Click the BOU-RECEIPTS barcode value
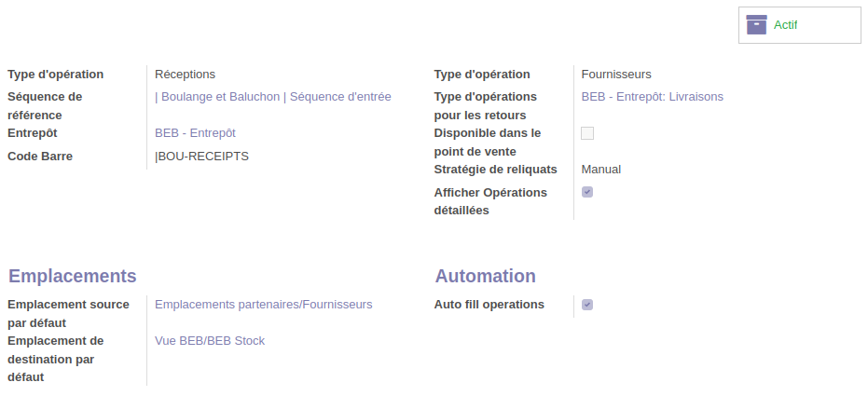The image size is (868, 396). [x=202, y=156]
